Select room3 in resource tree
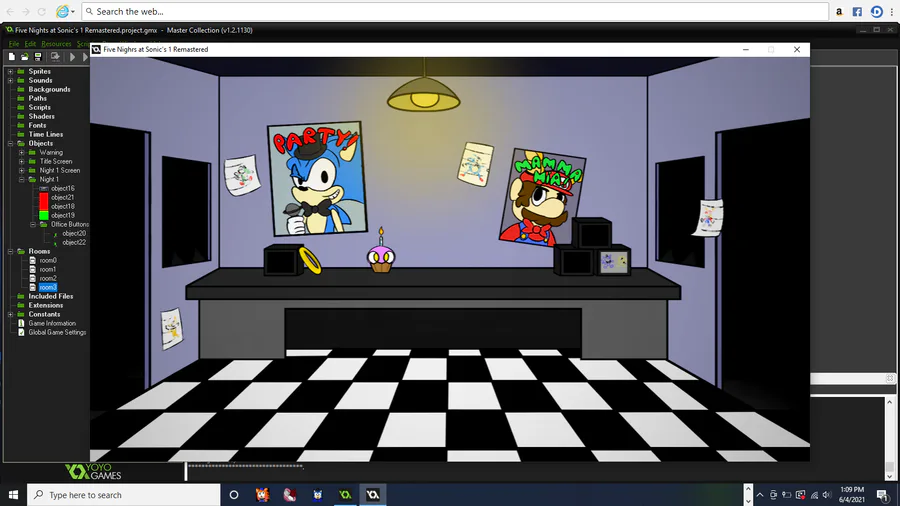This screenshot has height=506, width=900. (48, 287)
